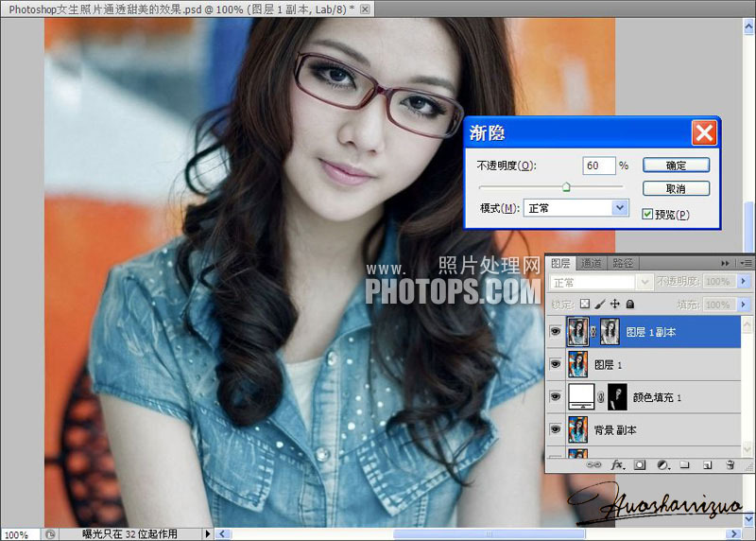Select the layer named 颜色填充 1

tap(644, 397)
